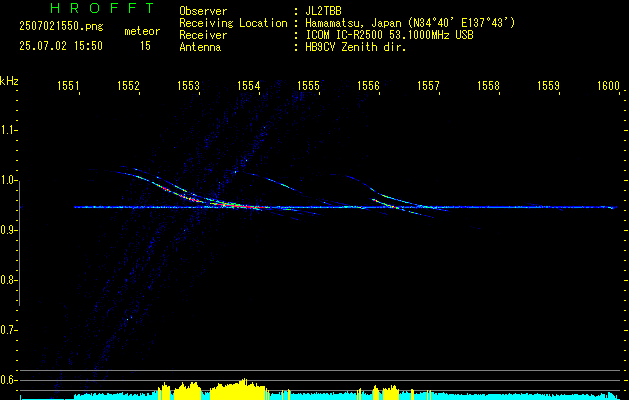The image size is (629, 400).
Task: Click the Hamamatsu, Japan location text
Action: click(x=410, y=23)
